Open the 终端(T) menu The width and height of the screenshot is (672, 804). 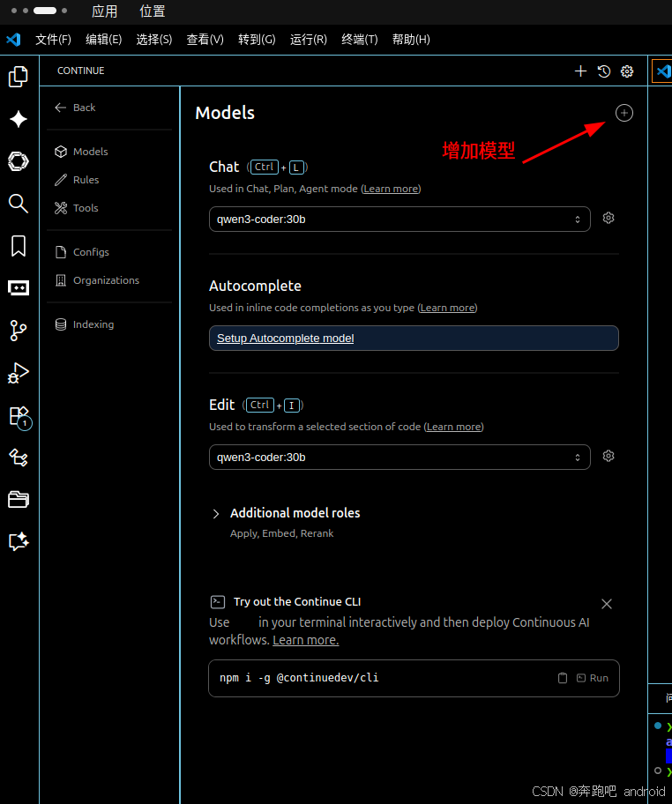click(360, 40)
